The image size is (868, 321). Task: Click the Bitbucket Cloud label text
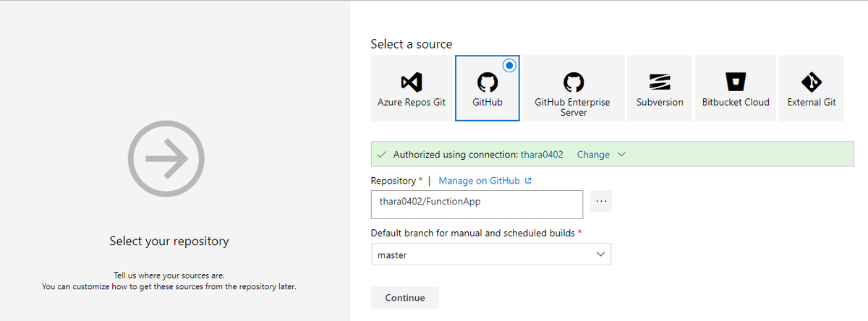point(736,103)
